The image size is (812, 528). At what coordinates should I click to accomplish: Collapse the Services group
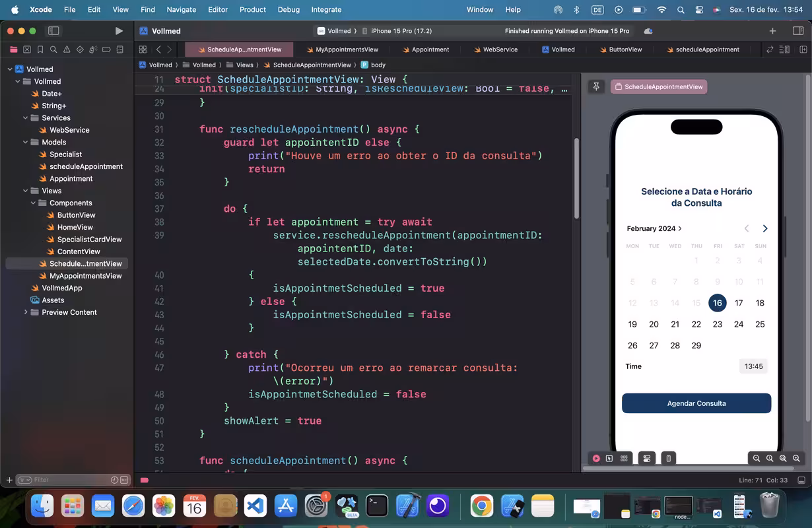(x=26, y=117)
